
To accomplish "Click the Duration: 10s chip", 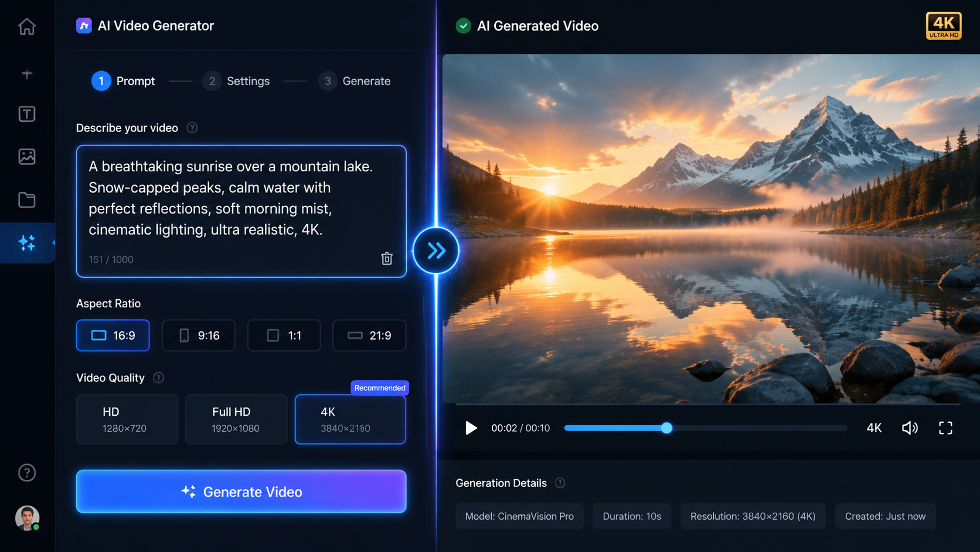I will click(x=632, y=516).
